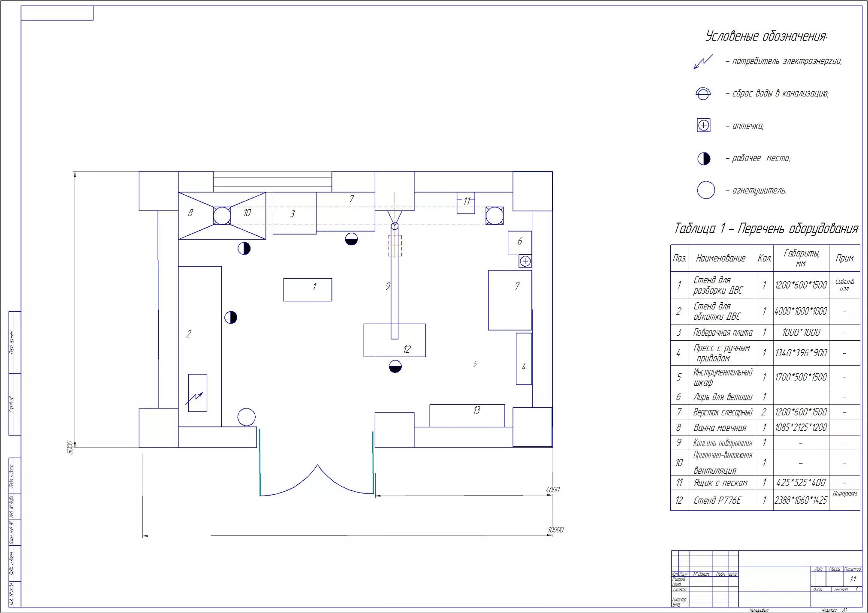The height and width of the screenshot is (613, 868).
Task: Click the '1085*2125*1200' dimensions cell
Action: (801, 428)
